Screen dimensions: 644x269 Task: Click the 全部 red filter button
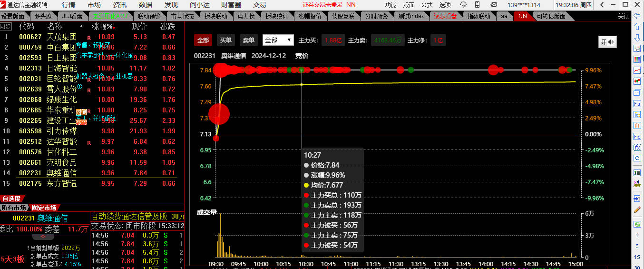(x=203, y=40)
